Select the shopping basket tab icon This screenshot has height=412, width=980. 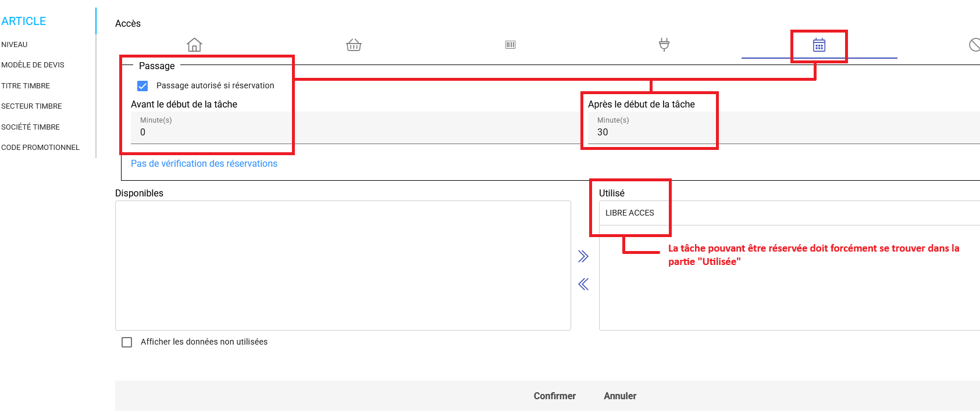coord(354,45)
